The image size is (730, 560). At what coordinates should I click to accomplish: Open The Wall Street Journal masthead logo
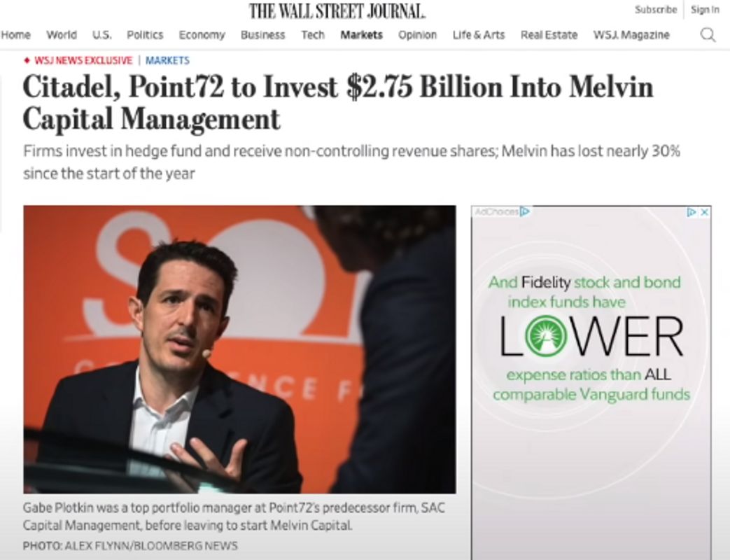click(x=337, y=10)
